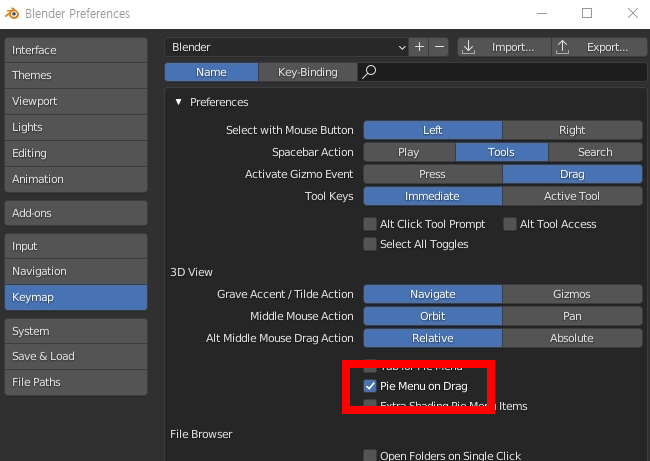Open the File Paths preferences tab

coord(76,382)
